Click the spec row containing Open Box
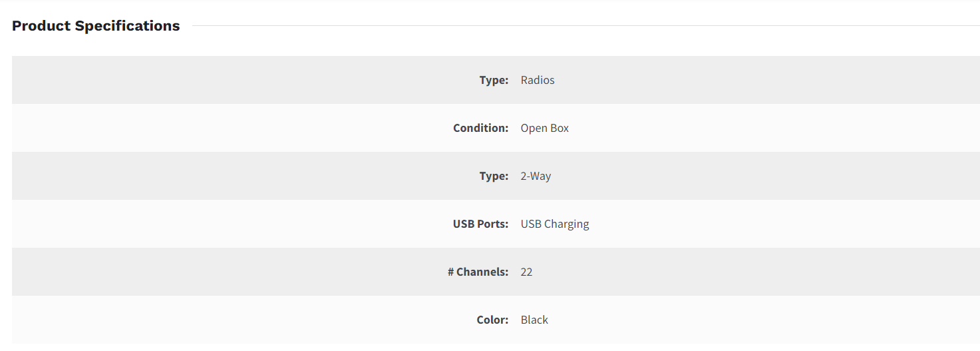Viewport: 980px width, 351px height. 496,128
